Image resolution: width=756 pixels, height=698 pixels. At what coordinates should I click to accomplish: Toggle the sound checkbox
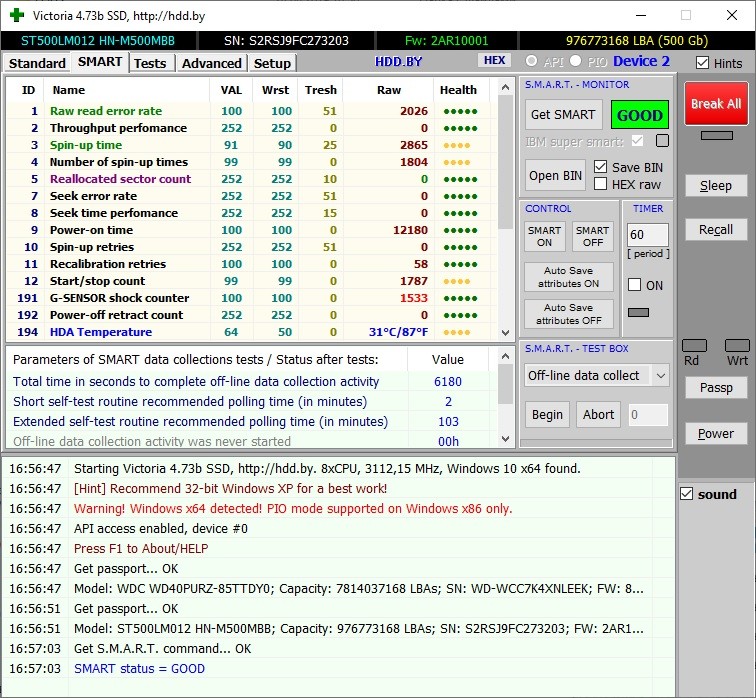click(x=687, y=494)
